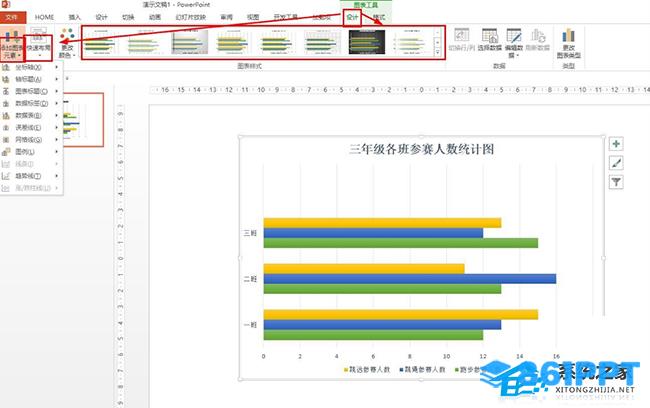Click the Edit Data (编辑数据) icon
Screen dimensions: 650x408
tap(514, 38)
